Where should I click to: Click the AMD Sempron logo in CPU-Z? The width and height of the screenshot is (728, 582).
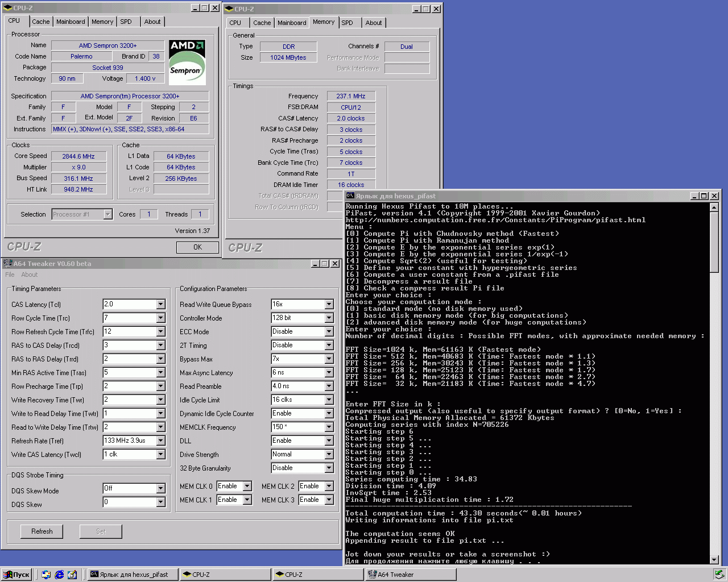[187, 62]
